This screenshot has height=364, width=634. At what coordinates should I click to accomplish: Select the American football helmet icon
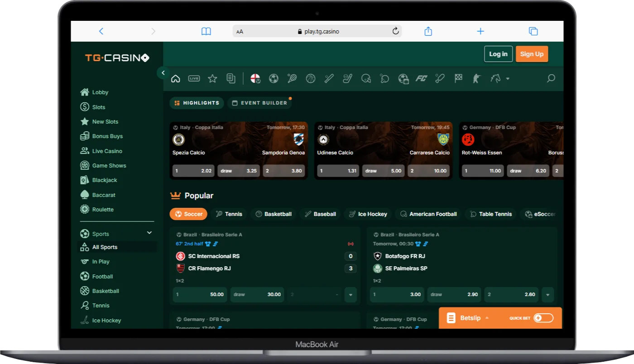[x=366, y=78]
